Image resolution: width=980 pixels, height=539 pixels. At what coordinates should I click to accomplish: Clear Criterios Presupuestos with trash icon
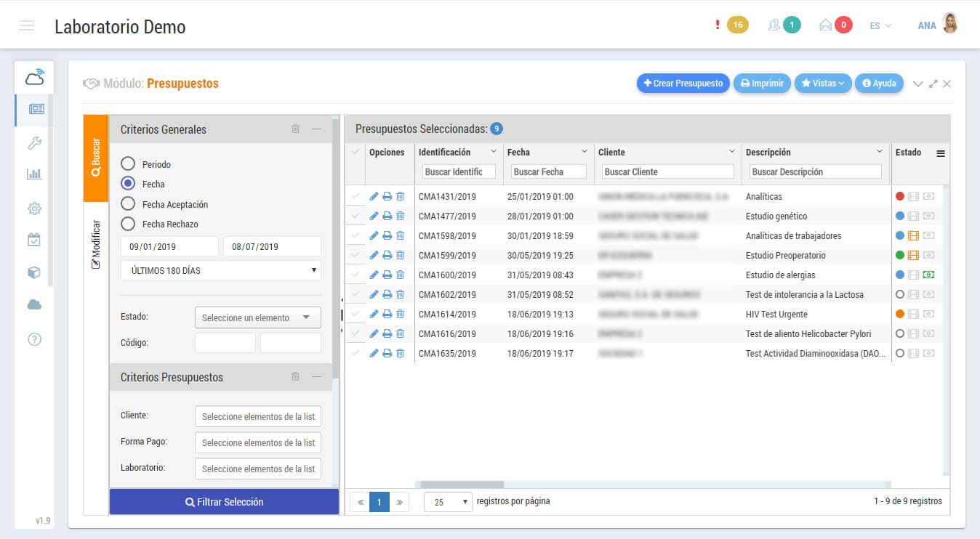295,377
